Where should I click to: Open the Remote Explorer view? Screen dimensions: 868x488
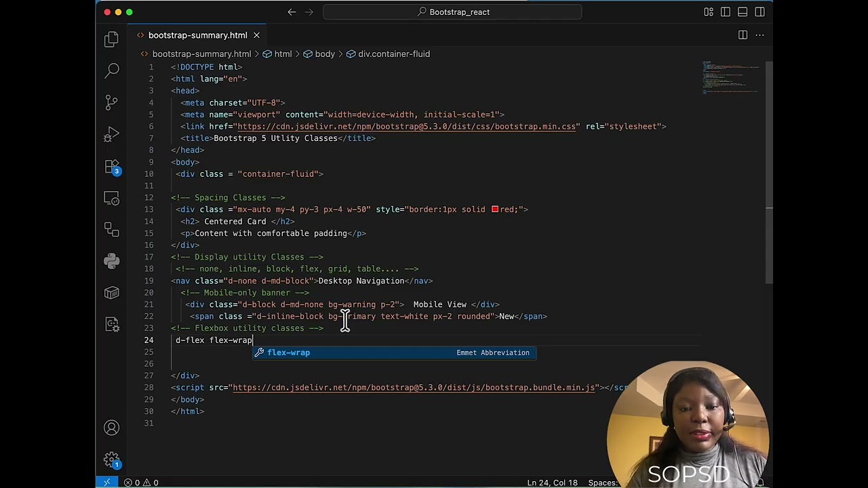click(112, 198)
